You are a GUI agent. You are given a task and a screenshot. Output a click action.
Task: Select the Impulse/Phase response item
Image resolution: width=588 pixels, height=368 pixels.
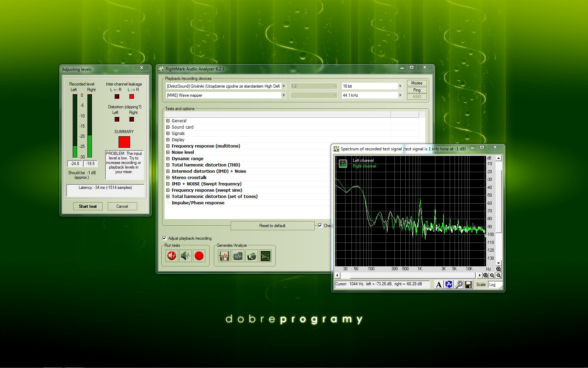click(x=198, y=203)
